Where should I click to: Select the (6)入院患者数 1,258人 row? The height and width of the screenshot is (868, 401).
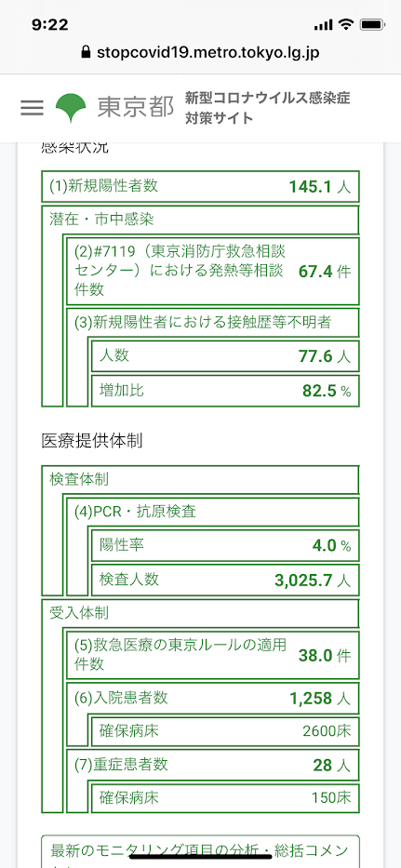point(213,699)
